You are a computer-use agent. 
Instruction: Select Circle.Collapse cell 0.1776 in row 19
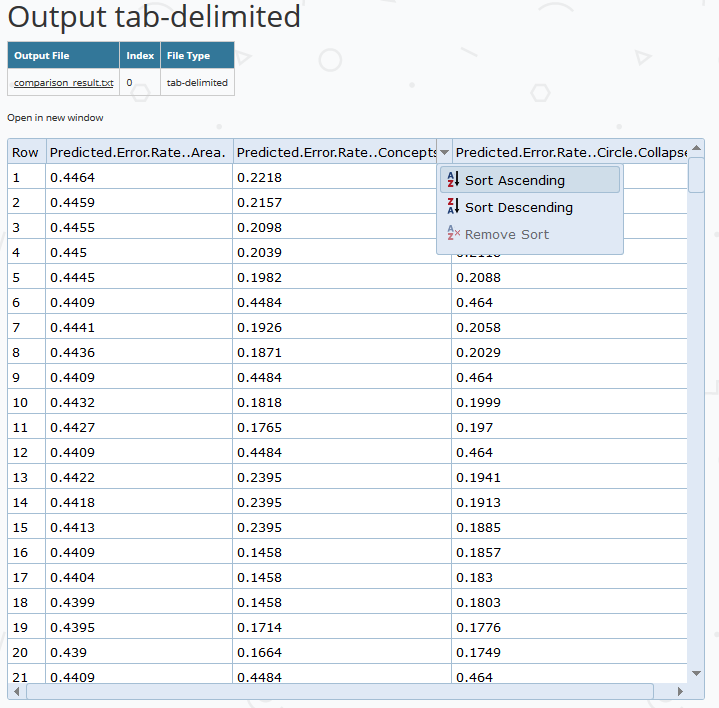(x=570, y=627)
